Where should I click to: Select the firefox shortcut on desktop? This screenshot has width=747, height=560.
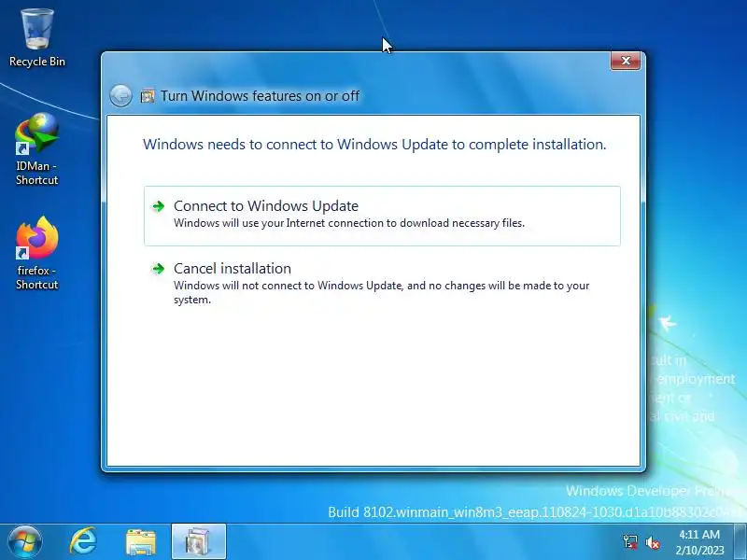[x=37, y=253]
